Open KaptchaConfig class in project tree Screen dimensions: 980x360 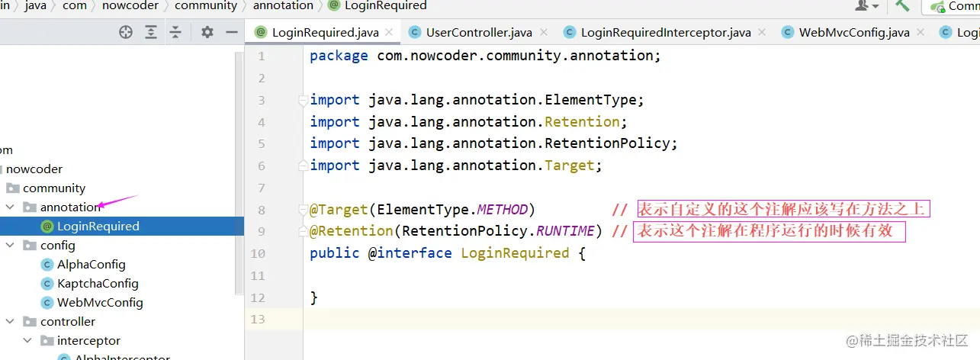point(98,283)
